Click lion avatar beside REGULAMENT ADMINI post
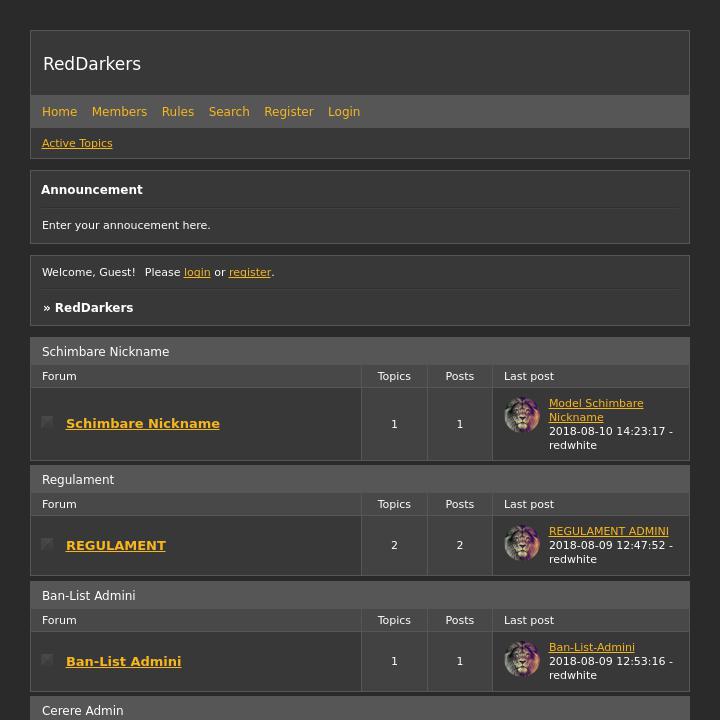Image resolution: width=720 pixels, height=720 pixels. 522,543
